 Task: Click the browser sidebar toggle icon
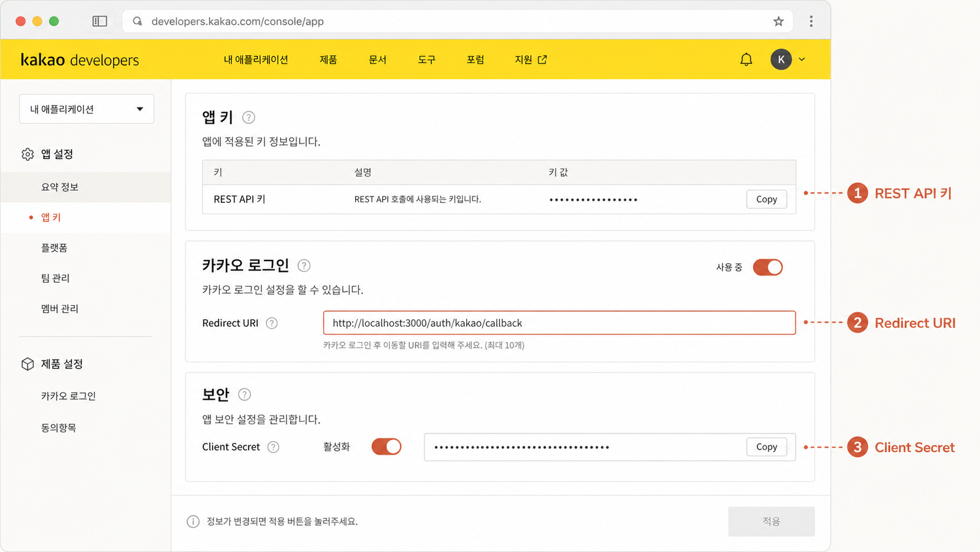(x=100, y=21)
